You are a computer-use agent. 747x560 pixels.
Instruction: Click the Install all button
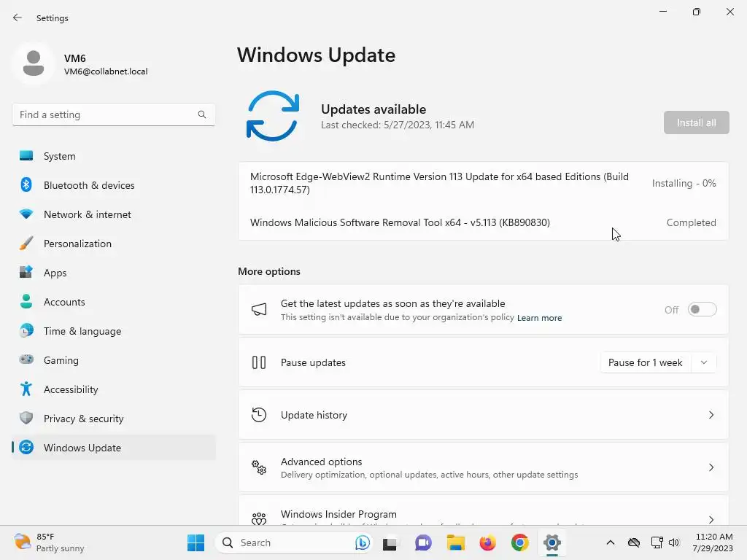coord(696,122)
